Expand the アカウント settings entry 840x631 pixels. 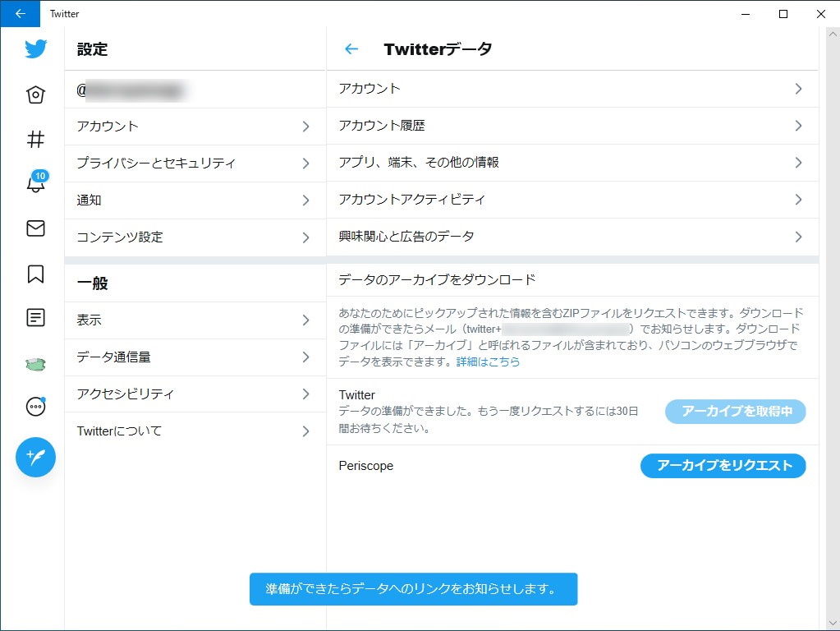195,126
